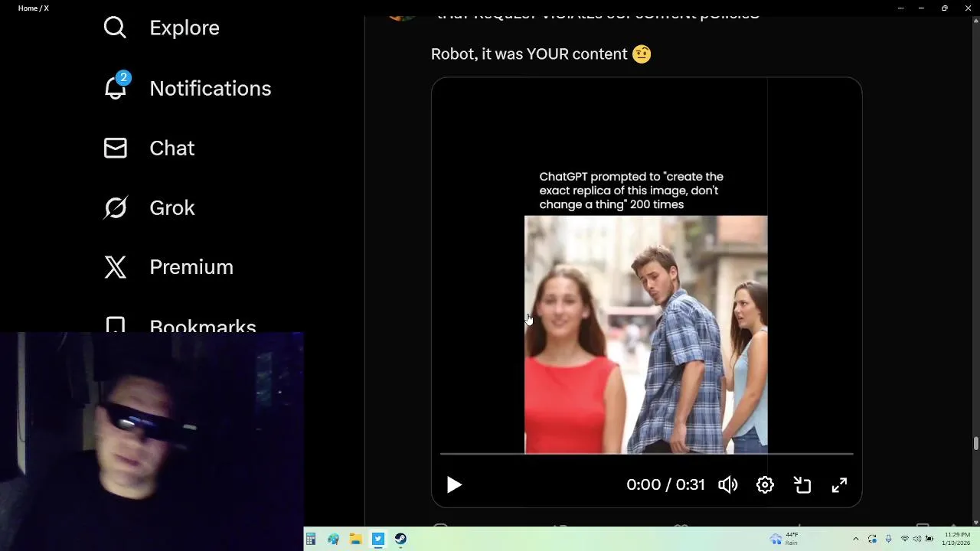The width and height of the screenshot is (980, 551).
Task: Open the Explore search icon
Action: (115, 28)
